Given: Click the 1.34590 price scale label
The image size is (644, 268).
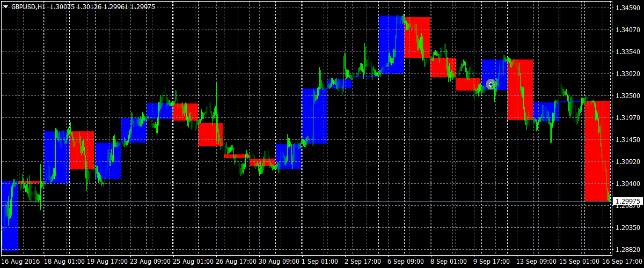Looking at the screenshot, I should [x=627, y=8].
